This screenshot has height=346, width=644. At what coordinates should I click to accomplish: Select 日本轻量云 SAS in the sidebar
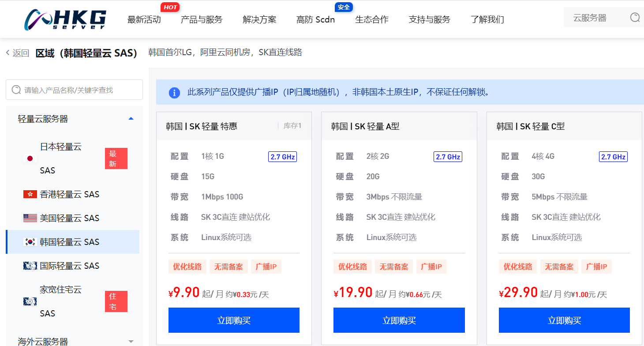click(x=73, y=158)
